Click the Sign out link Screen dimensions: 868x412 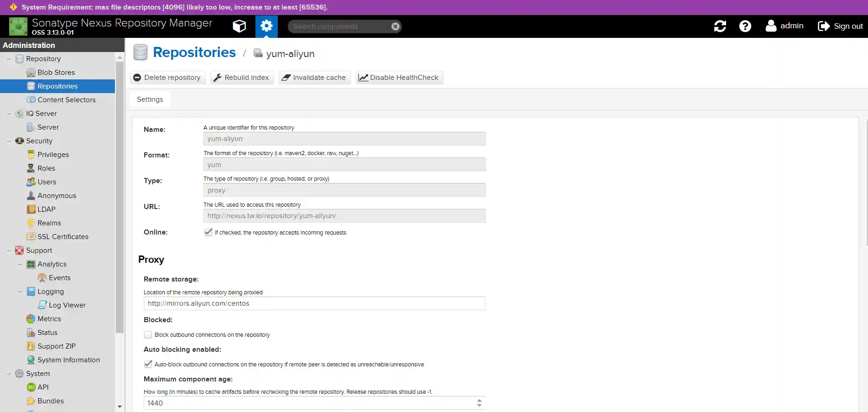coord(840,26)
